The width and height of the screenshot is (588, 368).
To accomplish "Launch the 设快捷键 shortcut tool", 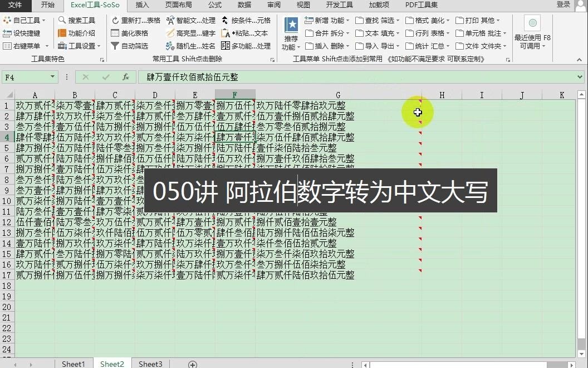I will click(x=26, y=33).
